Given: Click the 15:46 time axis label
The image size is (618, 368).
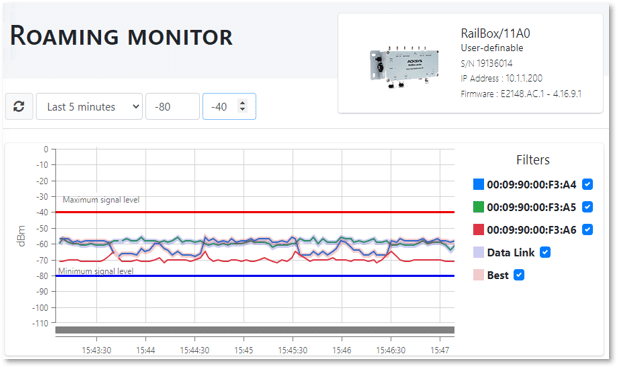Looking at the screenshot, I should [342, 350].
